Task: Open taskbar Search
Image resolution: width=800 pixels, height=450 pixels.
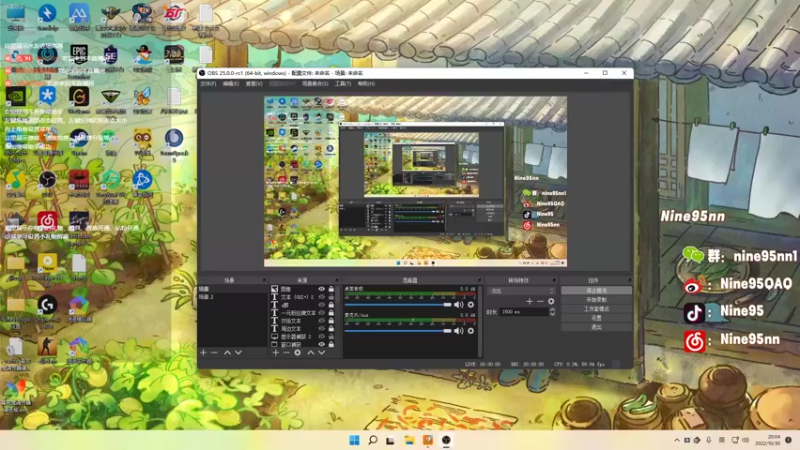Action: tap(372, 440)
